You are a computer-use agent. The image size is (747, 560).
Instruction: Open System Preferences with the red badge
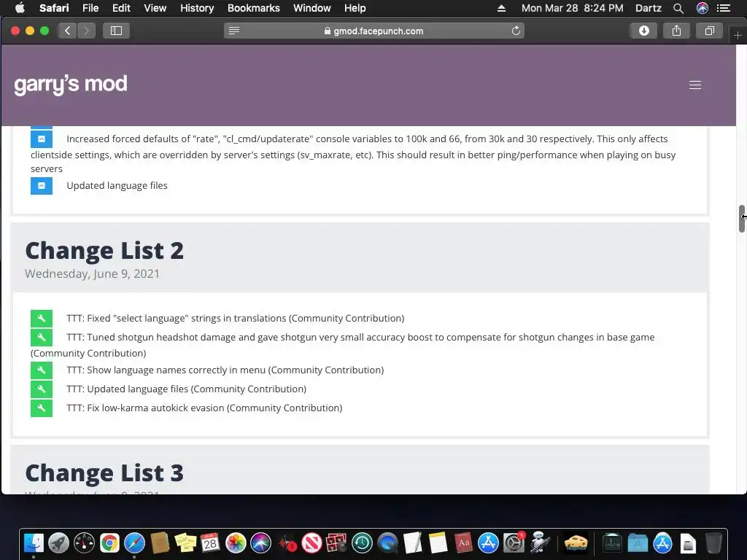click(514, 542)
